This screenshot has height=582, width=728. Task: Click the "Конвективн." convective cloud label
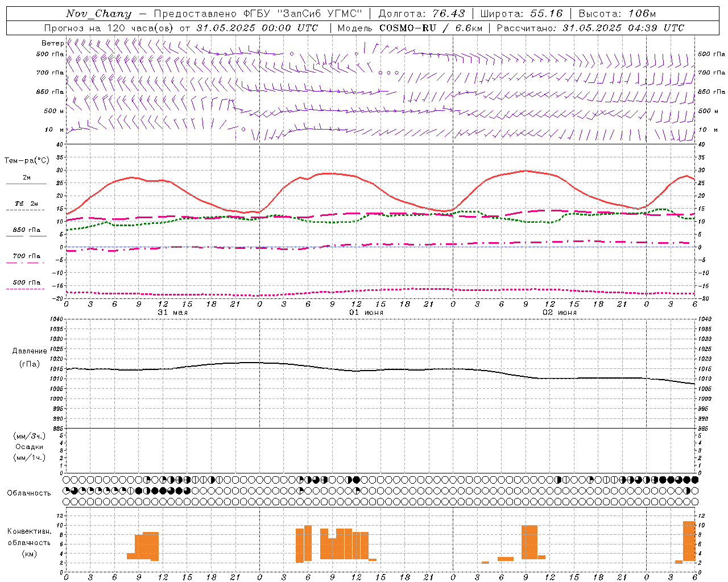30,531
